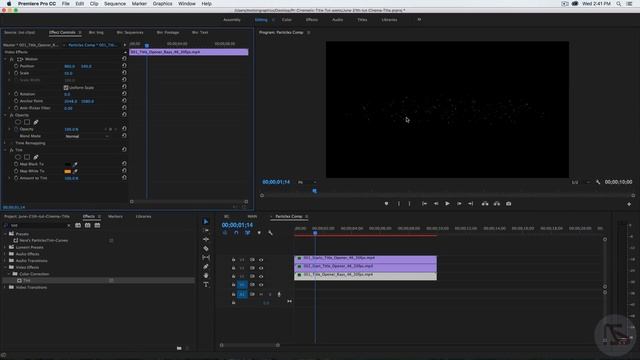The image size is (640, 360).
Task: Open the Map White To color swatch
Action: [x=68, y=171]
